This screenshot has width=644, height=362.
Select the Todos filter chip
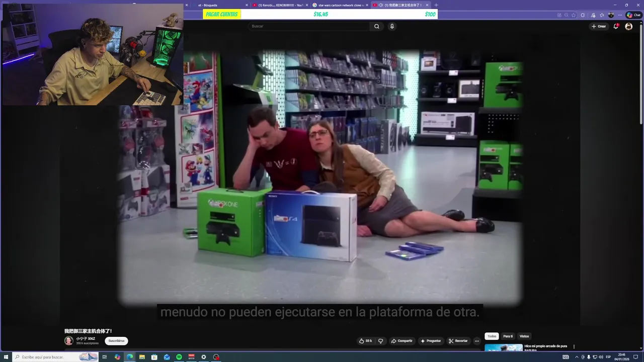tap(492, 336)
